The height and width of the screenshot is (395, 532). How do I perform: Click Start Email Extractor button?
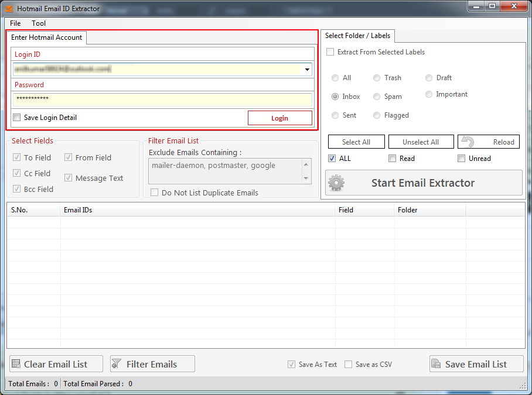[424, 183]
